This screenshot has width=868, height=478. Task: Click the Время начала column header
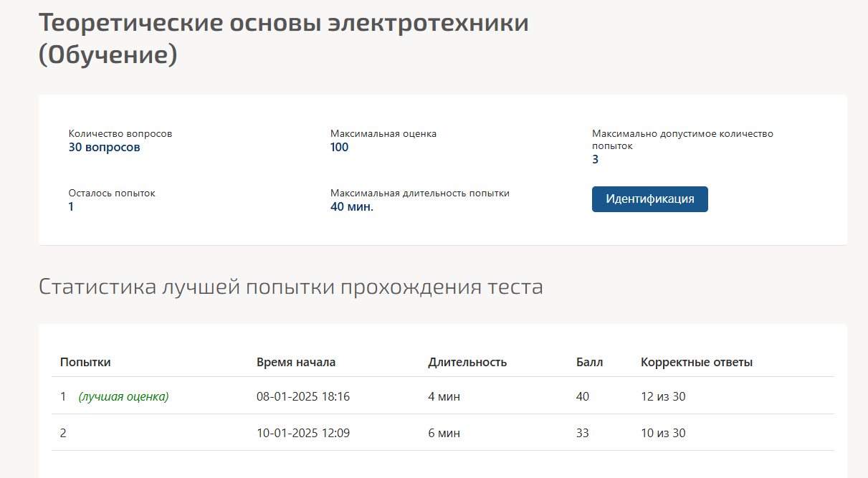(x=295, y=362)
